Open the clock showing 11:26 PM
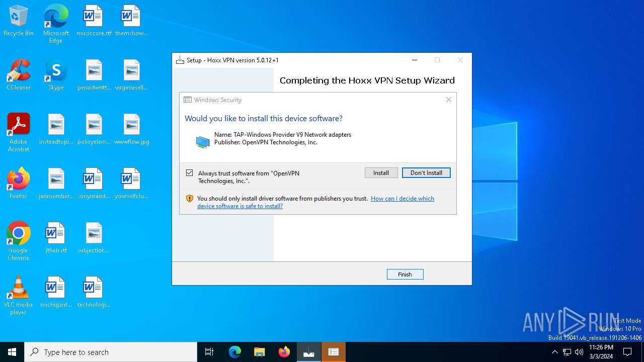 pos(601,352)
